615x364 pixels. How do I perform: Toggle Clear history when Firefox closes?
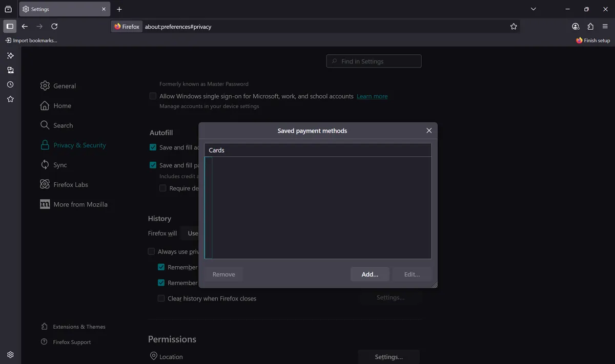point(161,298)
